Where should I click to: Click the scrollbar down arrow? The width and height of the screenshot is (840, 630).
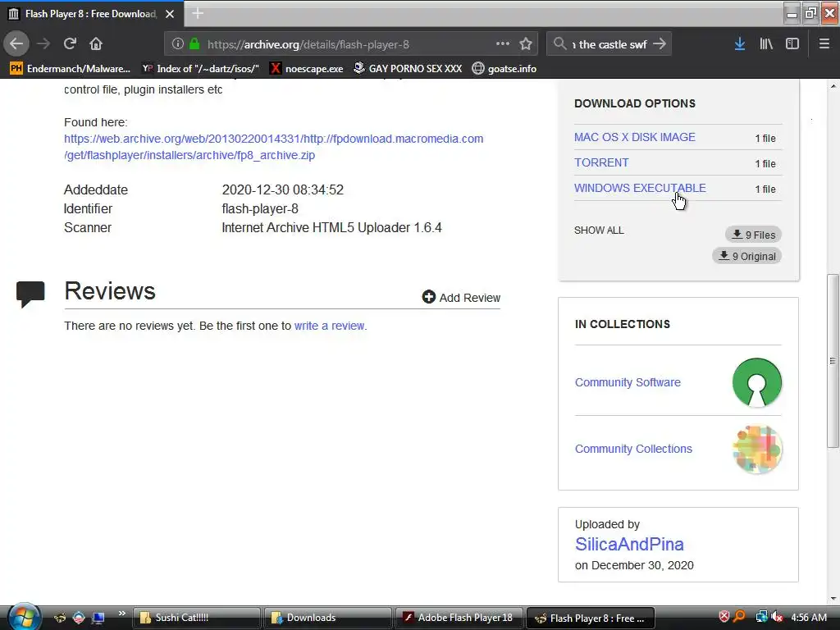833,598
